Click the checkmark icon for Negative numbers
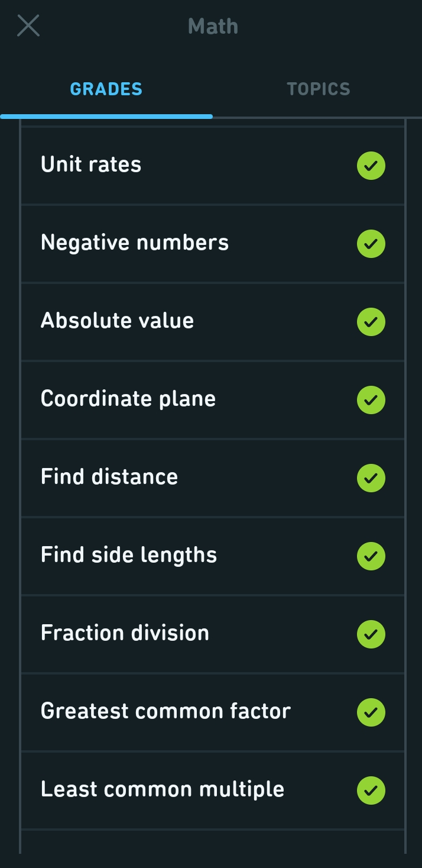Viewport: 422px width, 868px height. [x=371, y=244]
